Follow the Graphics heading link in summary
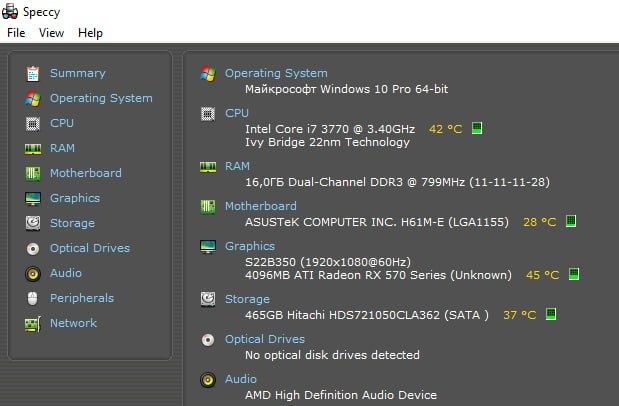619x406 pixels. coord(250,246)
